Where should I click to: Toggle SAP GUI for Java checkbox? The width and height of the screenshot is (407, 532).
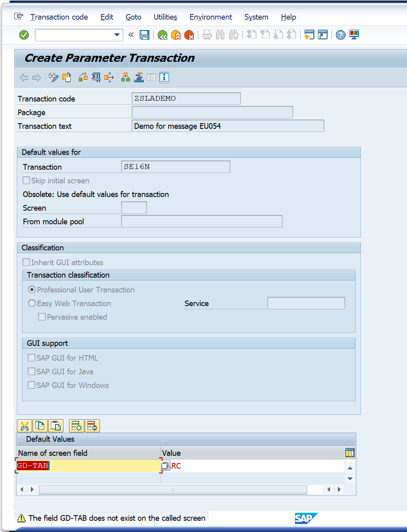31,371
